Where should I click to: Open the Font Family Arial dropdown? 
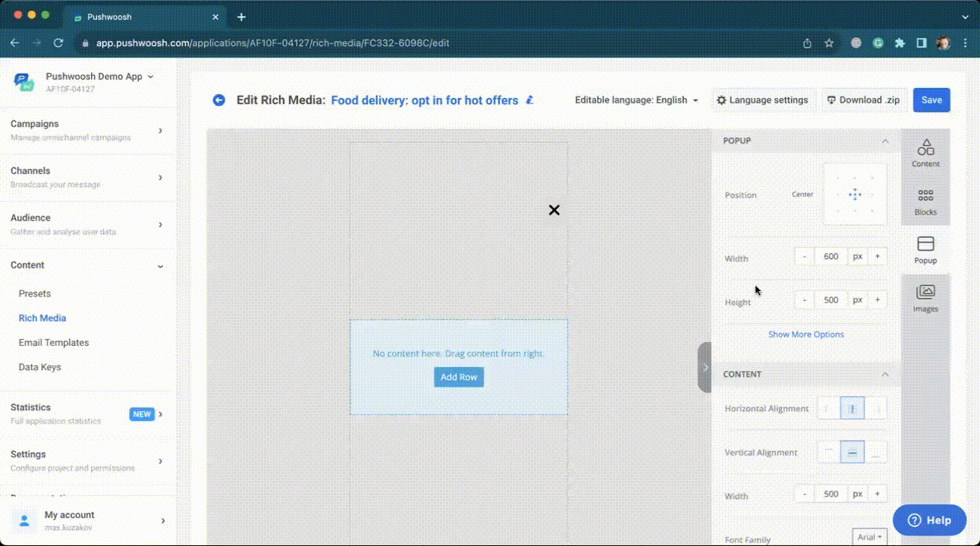click(x=869, y=537)
